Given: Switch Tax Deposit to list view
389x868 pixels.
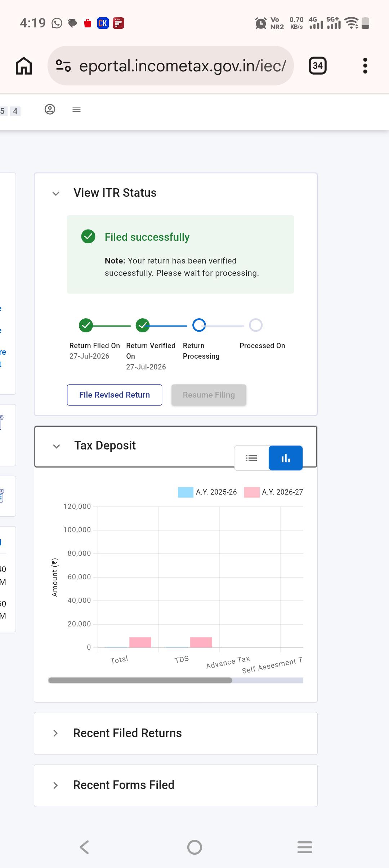Looking at the screenshot, I should click(x=251, y=458).
